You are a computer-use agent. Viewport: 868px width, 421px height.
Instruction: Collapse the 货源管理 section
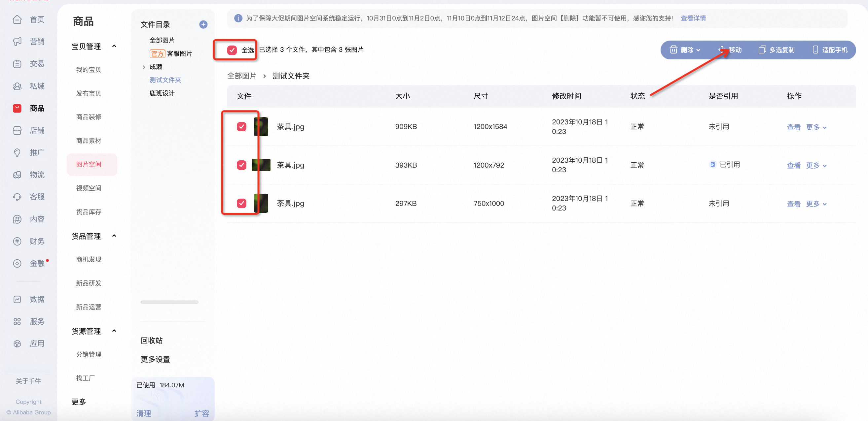(x=114, y=331)
